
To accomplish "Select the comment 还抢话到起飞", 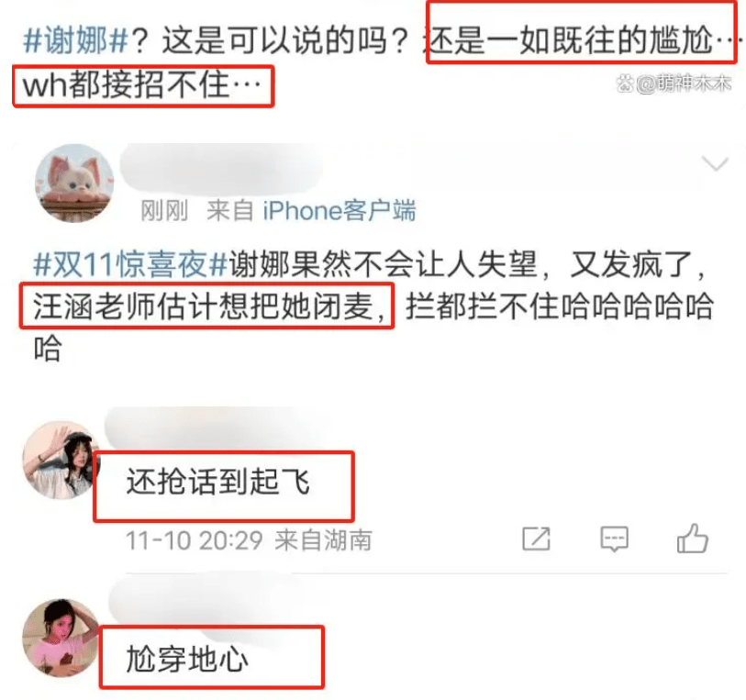I will click(217, 482).
